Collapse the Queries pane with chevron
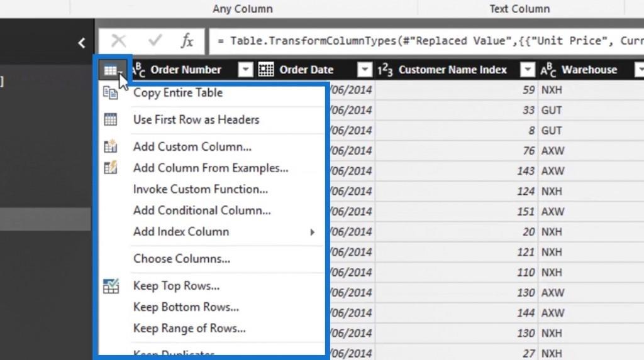Screen dimensions: 644x360 81,43
